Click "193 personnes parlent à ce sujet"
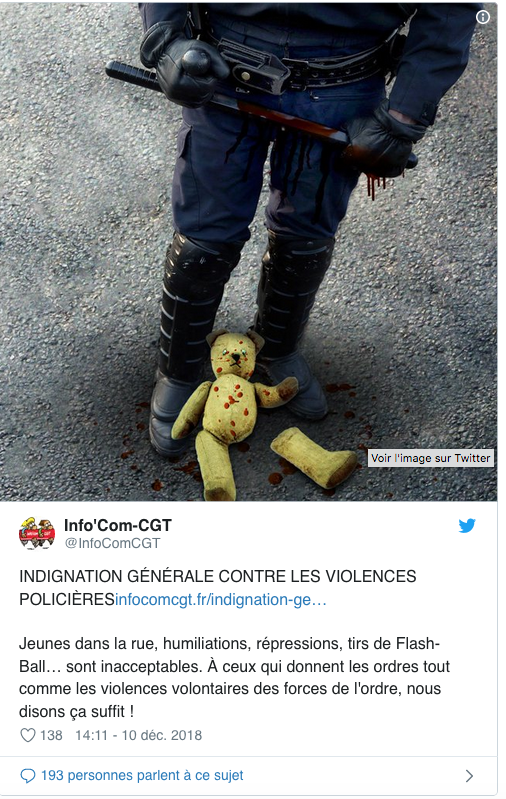Screen dimensions: 506x799 tap(142, 776)
